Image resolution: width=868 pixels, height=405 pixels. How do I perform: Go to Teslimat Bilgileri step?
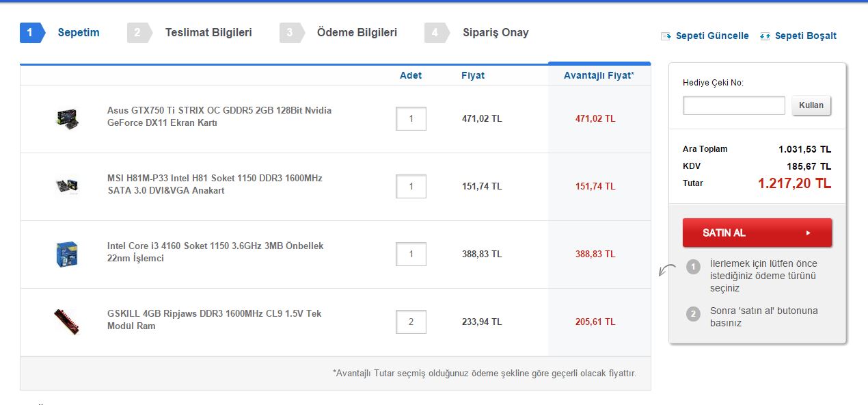(208, 33)
